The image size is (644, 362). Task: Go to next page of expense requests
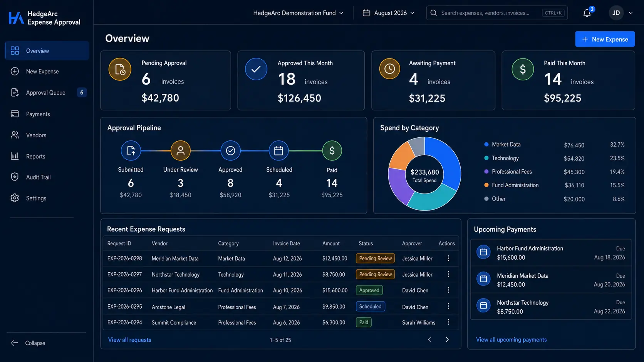tap(447, 339)
